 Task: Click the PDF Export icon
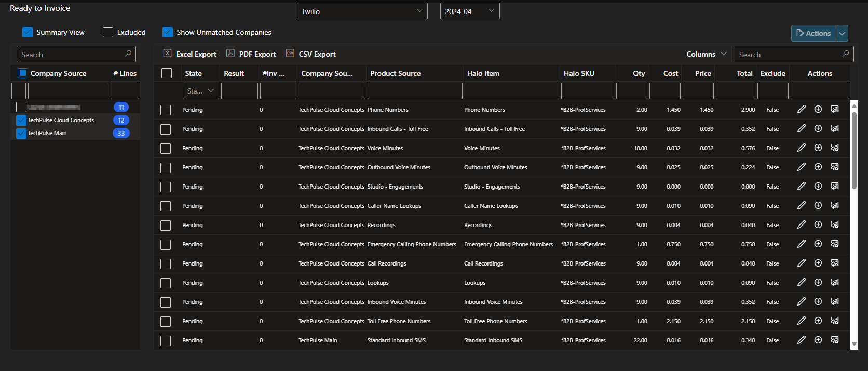pos(230,53)
